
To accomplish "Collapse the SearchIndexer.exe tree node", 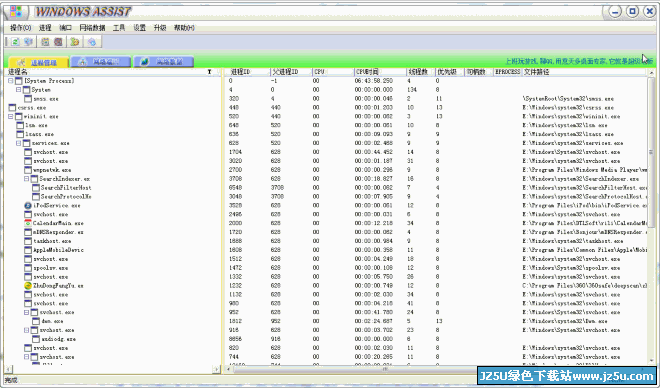I will [27, 179].
